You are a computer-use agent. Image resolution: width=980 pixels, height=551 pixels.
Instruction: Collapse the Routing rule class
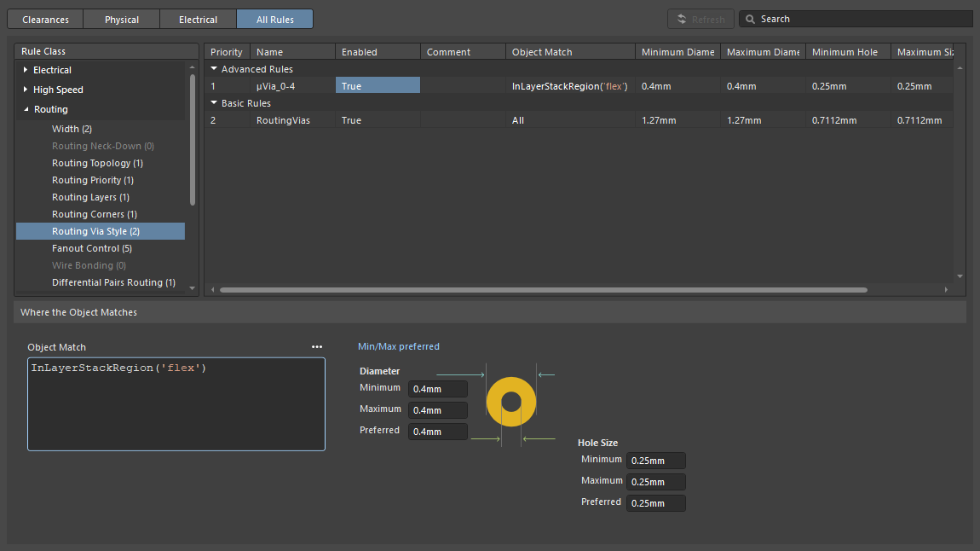click(26, 109)
